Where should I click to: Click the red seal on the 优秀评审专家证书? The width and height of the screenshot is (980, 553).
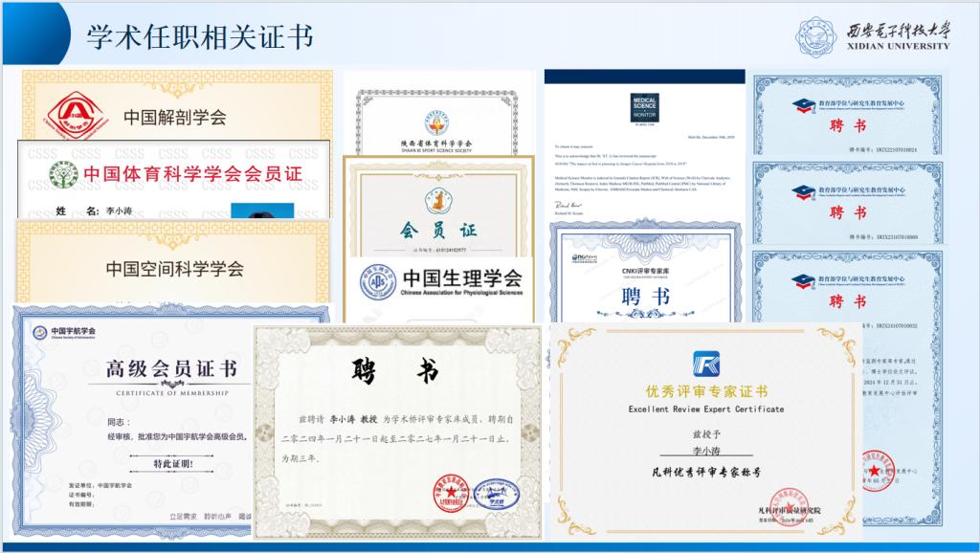tap(789, 507)
